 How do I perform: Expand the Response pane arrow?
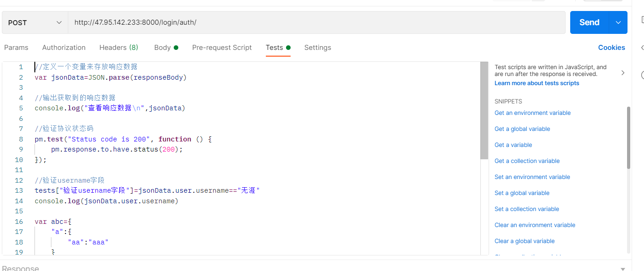(x=622, y=269)
